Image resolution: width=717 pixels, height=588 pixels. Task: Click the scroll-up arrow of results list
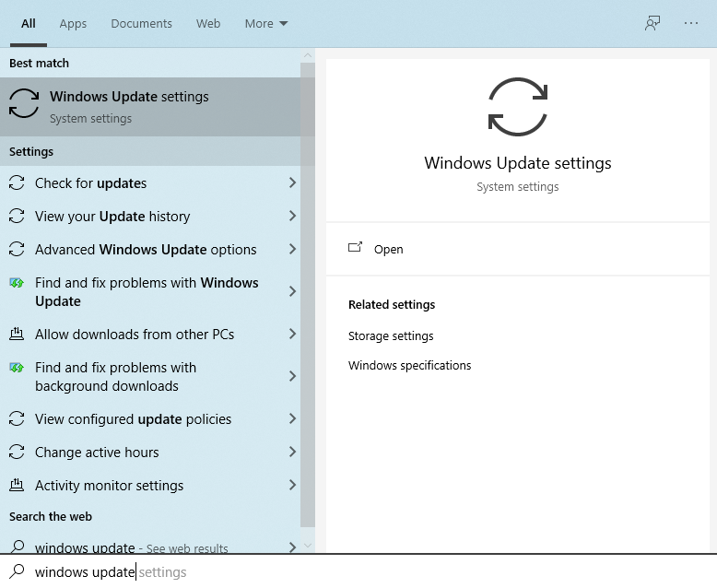click(x=308, y=55)
